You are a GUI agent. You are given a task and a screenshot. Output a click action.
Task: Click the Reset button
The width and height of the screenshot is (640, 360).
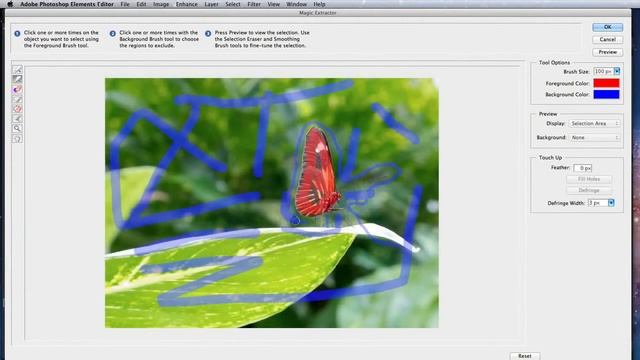525,356
